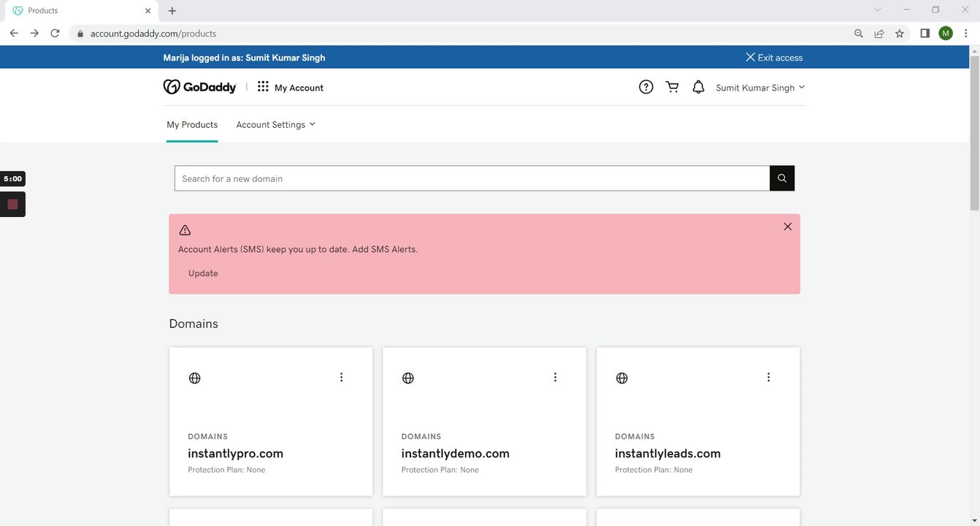Open the browser tab search chevron
The height and width of the screenshot is (526, 980).
pos(878,10)
